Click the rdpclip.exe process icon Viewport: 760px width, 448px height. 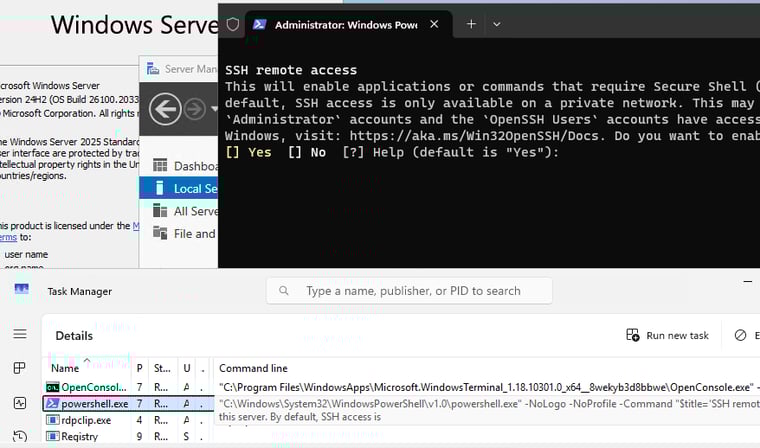tap(52, 420)
